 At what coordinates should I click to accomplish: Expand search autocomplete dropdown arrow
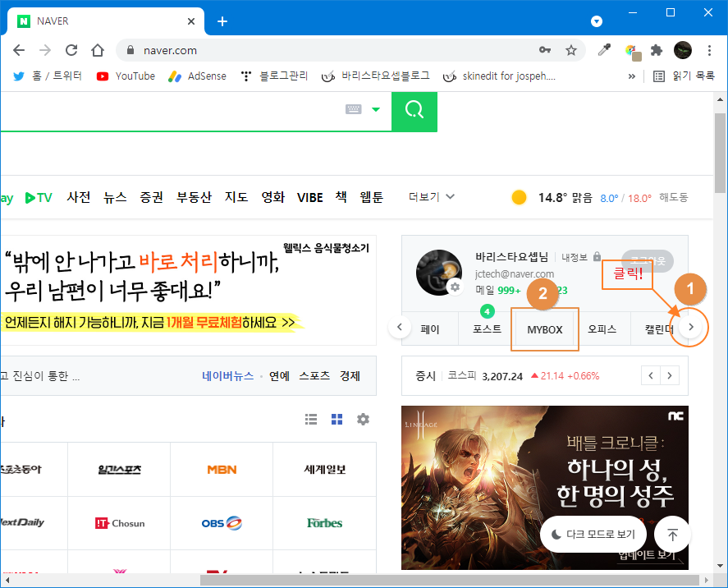[x=376, y=109]
